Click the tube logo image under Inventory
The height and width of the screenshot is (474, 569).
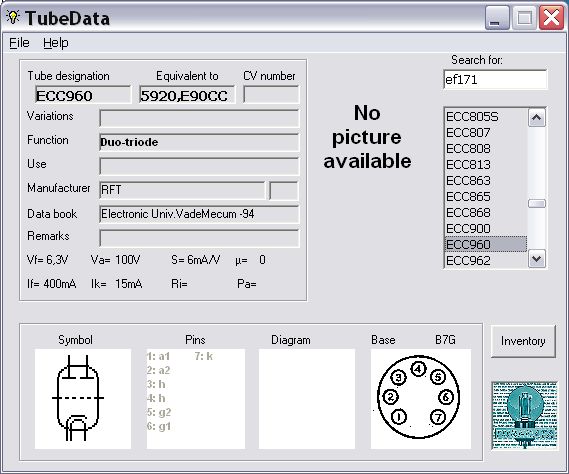pyautogui.click(x=524, y=415)
